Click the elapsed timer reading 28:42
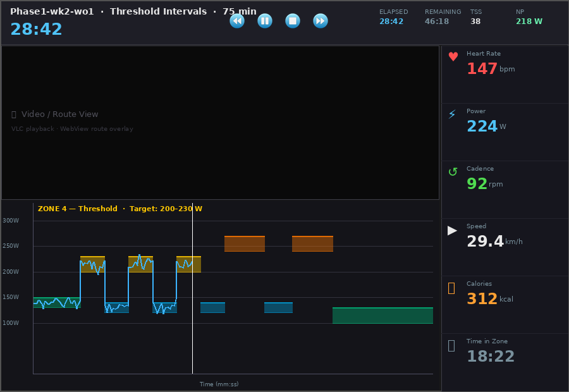This screenshot has width=569, height=392. point(36,29)
